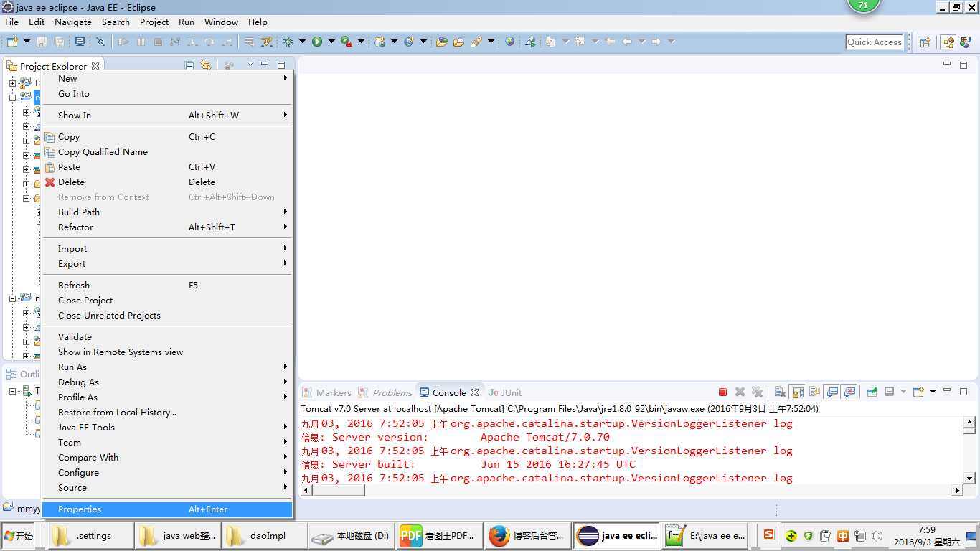Screen dimensions: 980x551
Task: Click Show in Remote Systems view
Action: pyautogui.click(x=167, y=352)
